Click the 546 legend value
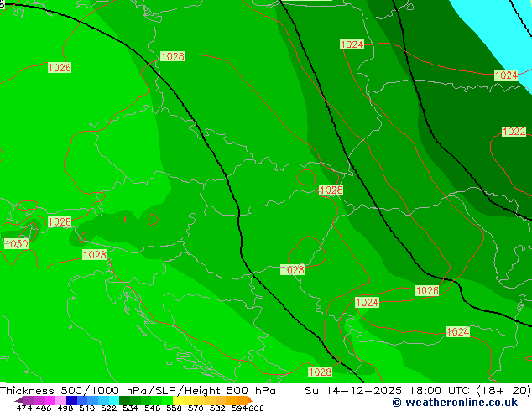The height and width of the screenshot is (411, 532). (x=152, y=408)
